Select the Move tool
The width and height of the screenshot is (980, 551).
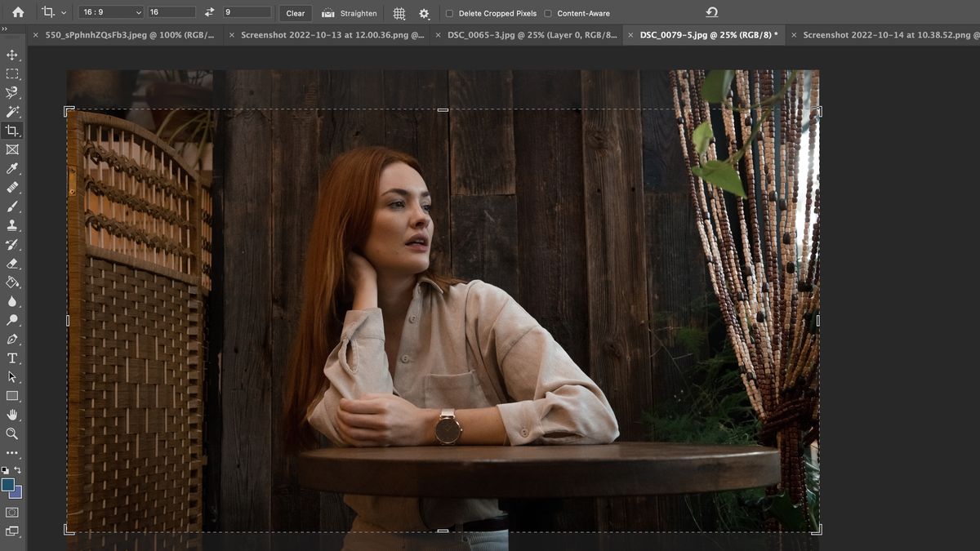coord(11,56)
